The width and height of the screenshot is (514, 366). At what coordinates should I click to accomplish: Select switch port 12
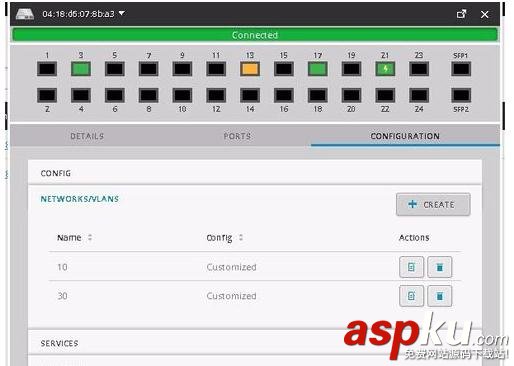click(x=216, y=95)
